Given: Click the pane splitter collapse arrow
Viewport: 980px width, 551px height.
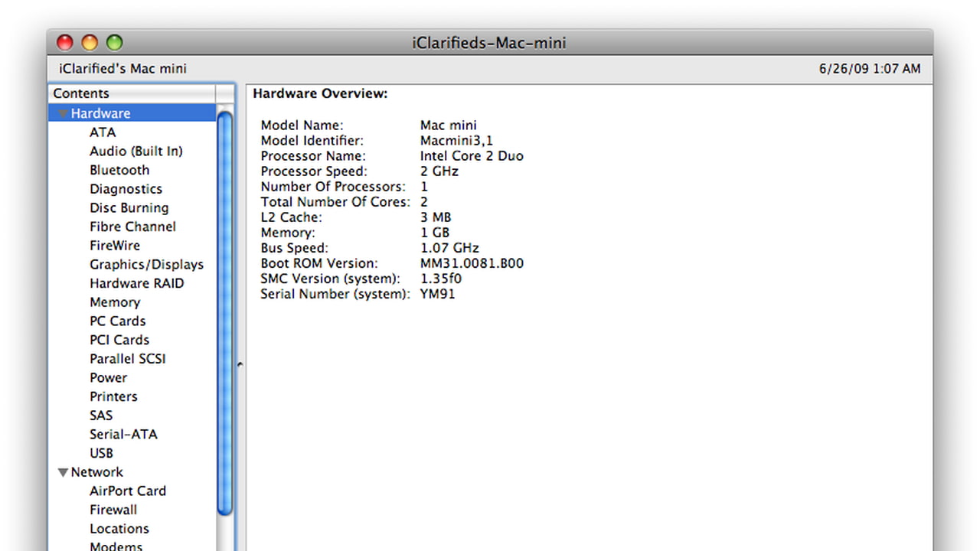Looking at the screenshot, I should 240,365.
